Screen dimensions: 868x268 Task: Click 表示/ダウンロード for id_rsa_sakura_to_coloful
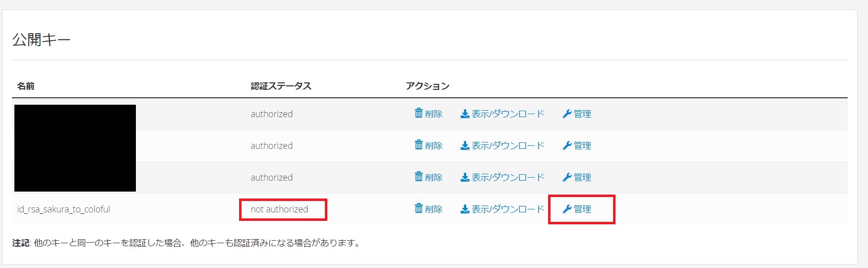coord(507,209)
